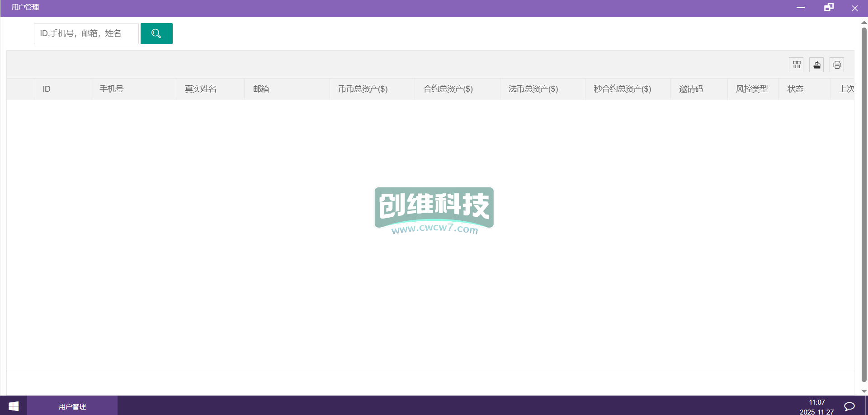Click the export table data icon

tap(816, 65)
